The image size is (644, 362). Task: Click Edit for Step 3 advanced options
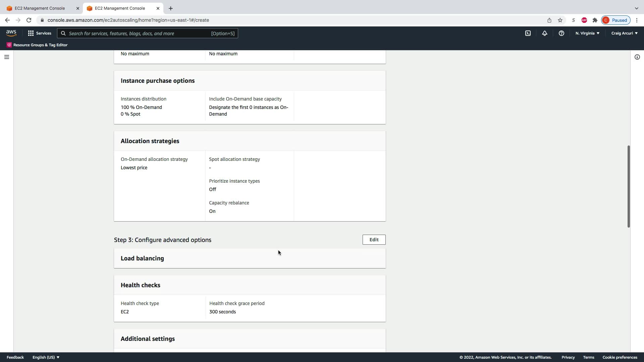pos(374,240)
